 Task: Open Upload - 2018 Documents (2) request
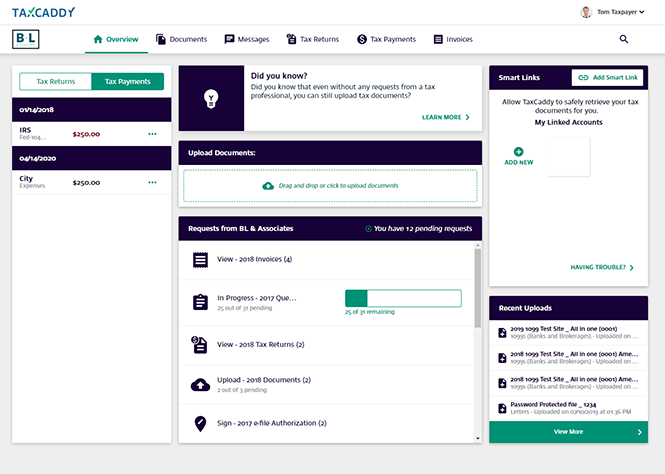pos(327,385)
